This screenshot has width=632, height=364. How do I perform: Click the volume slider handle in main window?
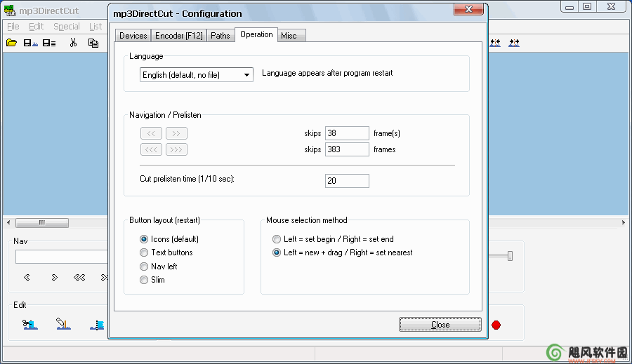tap(510, 256)
